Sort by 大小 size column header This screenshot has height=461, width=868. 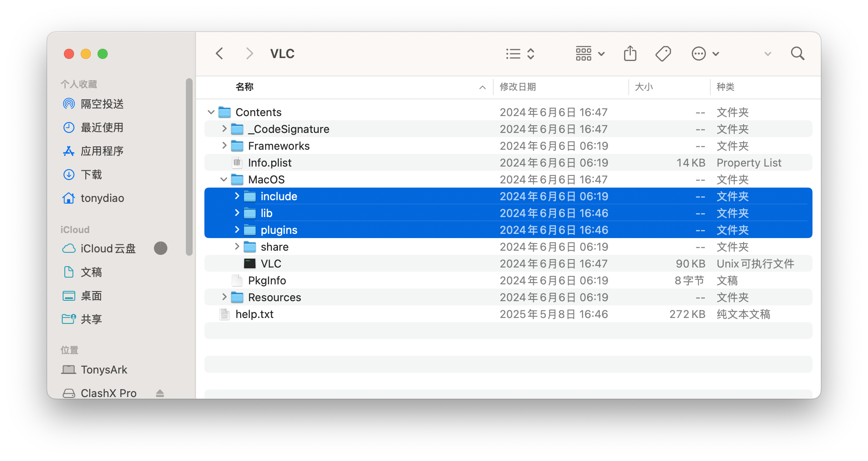(x=643, y=87)
